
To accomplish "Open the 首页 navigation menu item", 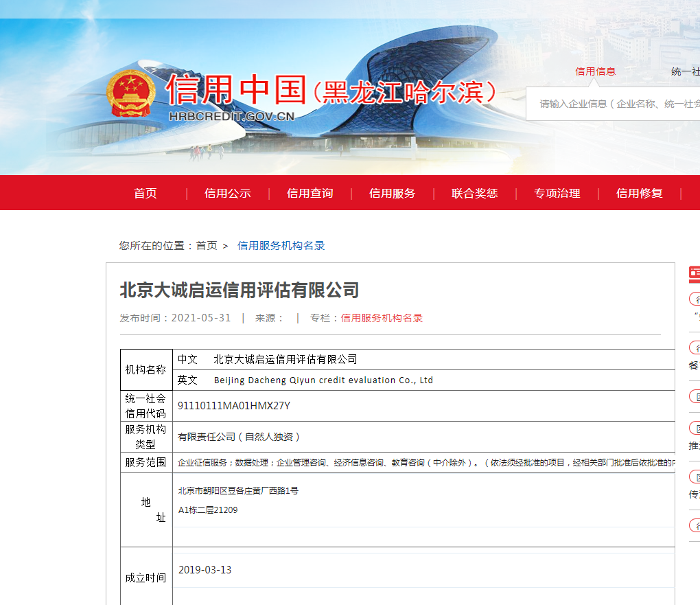I will (x=145, y=193).
